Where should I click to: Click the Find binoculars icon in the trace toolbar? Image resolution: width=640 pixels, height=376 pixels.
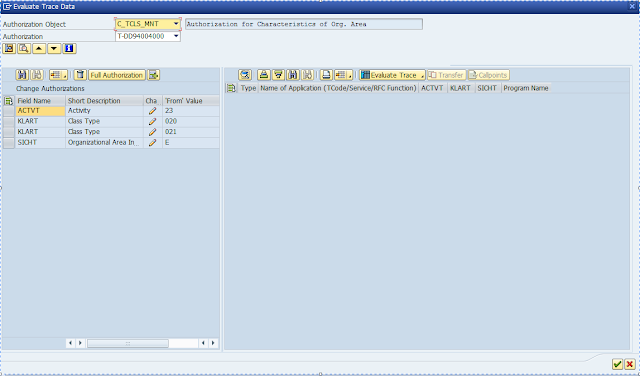coord(293,75)
